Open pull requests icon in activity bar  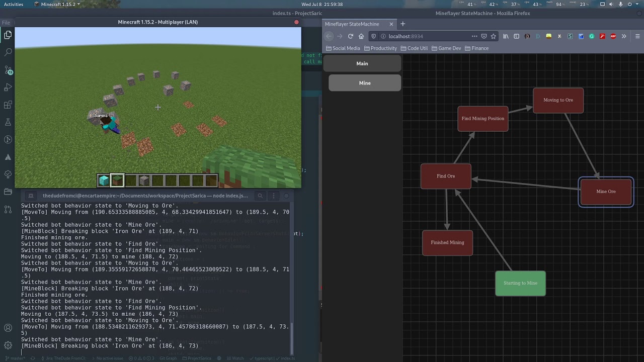click(x=8, y=209)
